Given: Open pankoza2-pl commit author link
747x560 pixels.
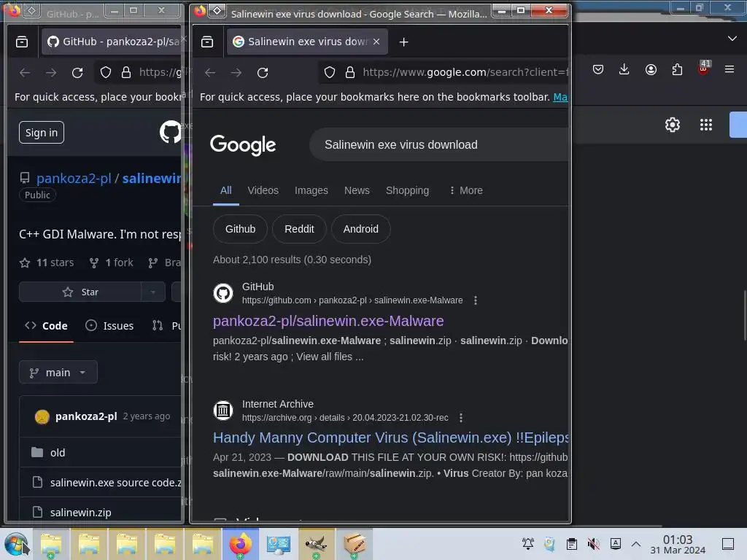Looking at the screenshot, I should coord(86,416).
